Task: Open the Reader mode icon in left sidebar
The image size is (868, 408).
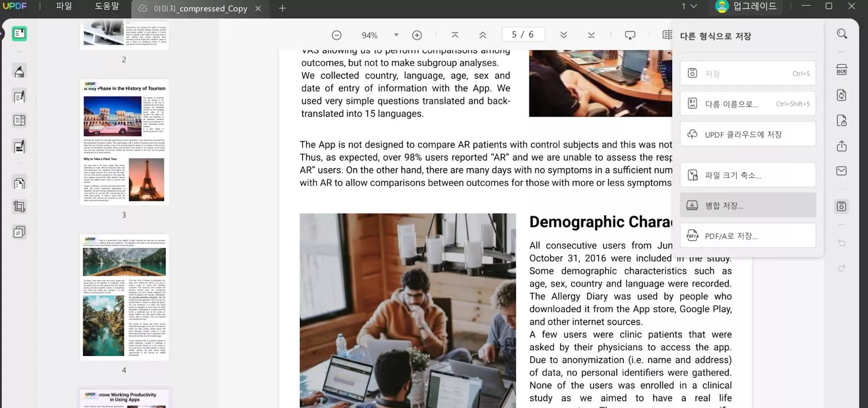Action: pos(20,34)
